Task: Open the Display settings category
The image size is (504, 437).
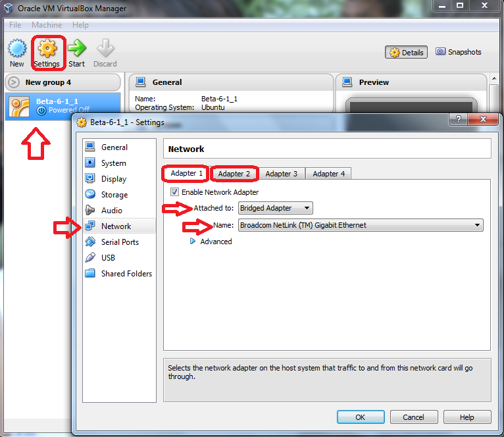Action: click(x=113, y=179)
